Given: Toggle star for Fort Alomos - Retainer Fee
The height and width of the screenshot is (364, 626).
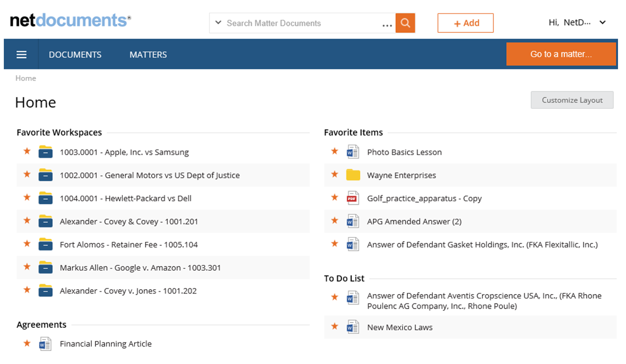Looking at the screenshot, I should 27,243.
